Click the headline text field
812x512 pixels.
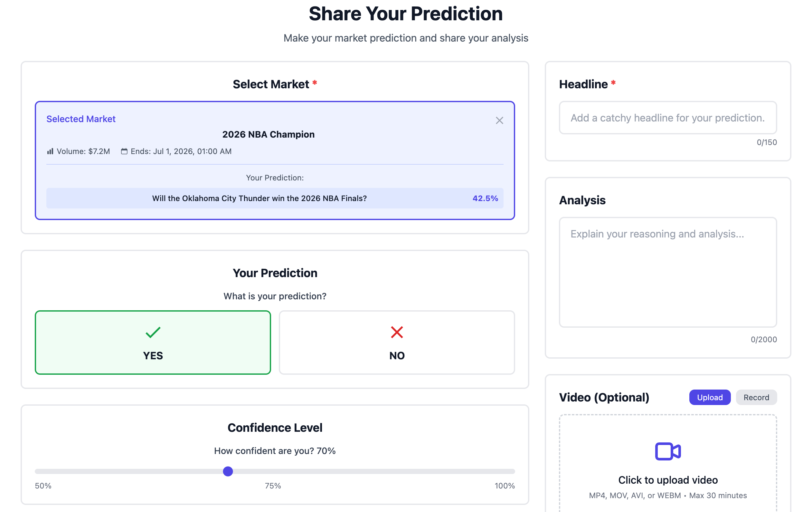(667, 118)
